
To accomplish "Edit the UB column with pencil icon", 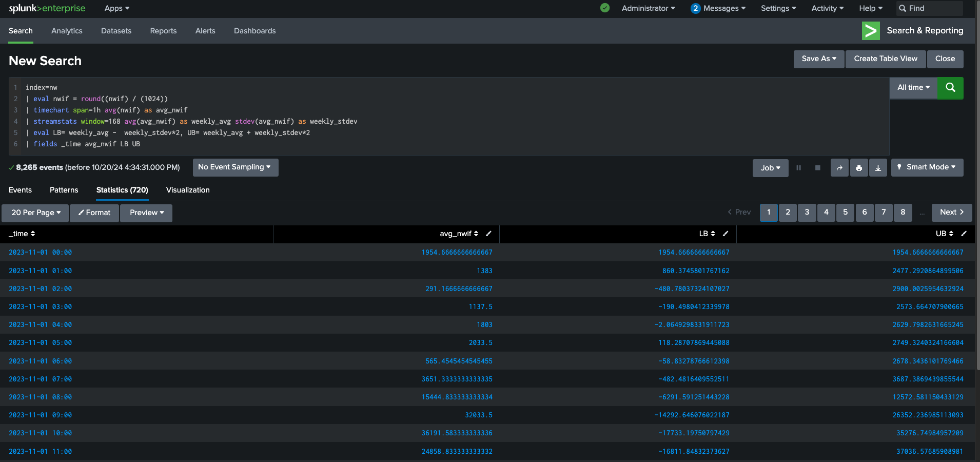I will click(964, 234).
